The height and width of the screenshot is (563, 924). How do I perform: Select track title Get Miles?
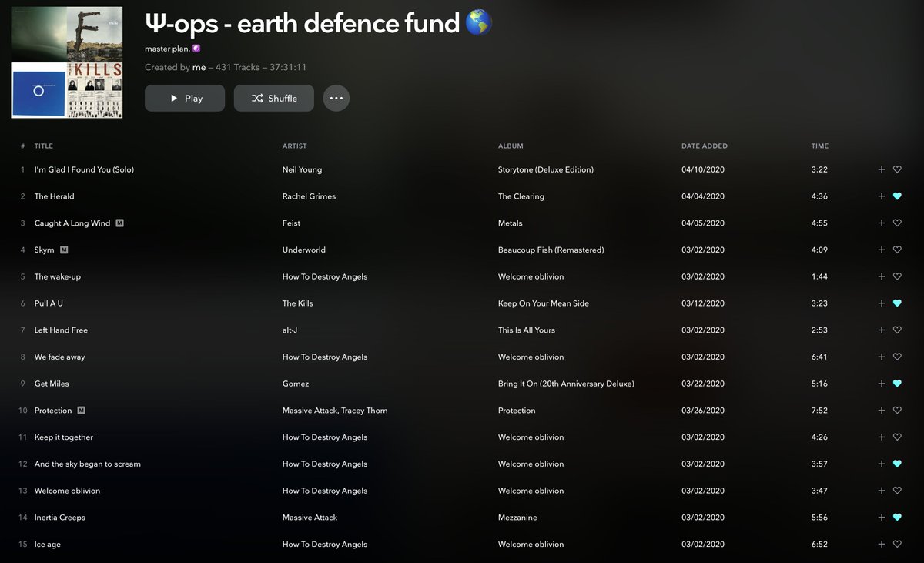coord(52,384)
